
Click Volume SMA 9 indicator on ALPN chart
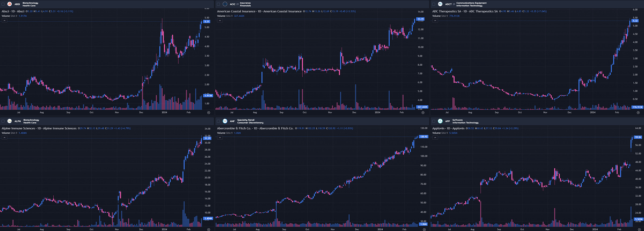coord(9,133)
